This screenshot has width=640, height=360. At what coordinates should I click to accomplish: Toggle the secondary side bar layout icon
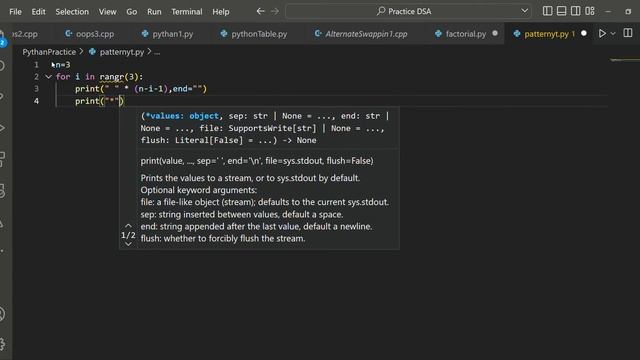[576, 11]
